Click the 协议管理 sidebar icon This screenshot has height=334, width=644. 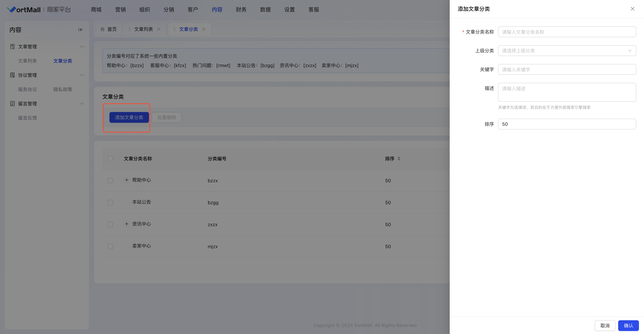12,75
